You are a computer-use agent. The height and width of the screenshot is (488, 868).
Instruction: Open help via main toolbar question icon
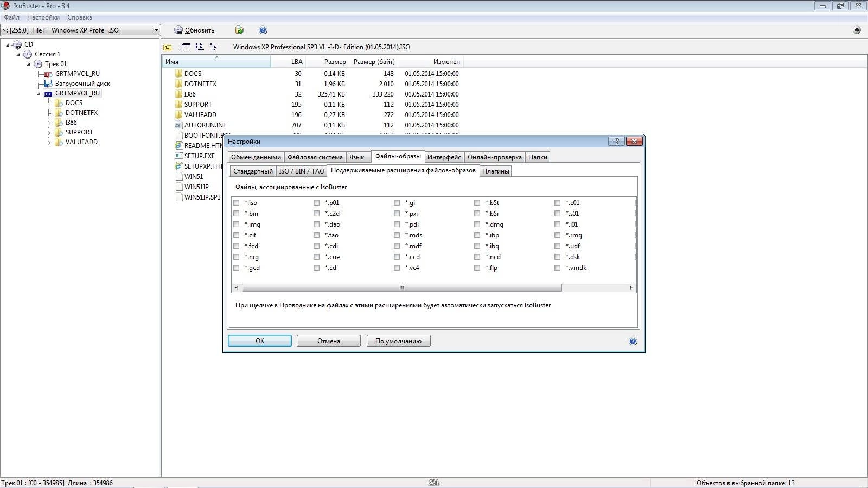click(263, 30)
